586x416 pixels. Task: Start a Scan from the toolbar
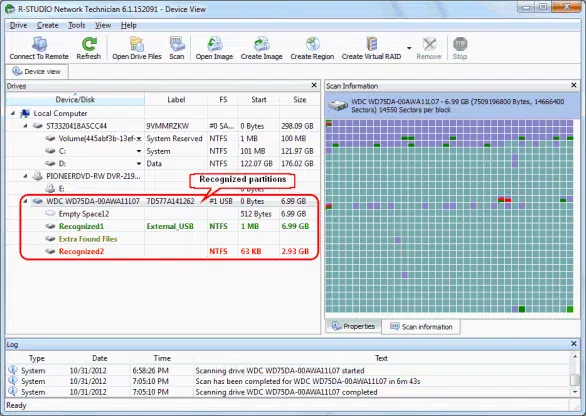(x=176, y=48)
